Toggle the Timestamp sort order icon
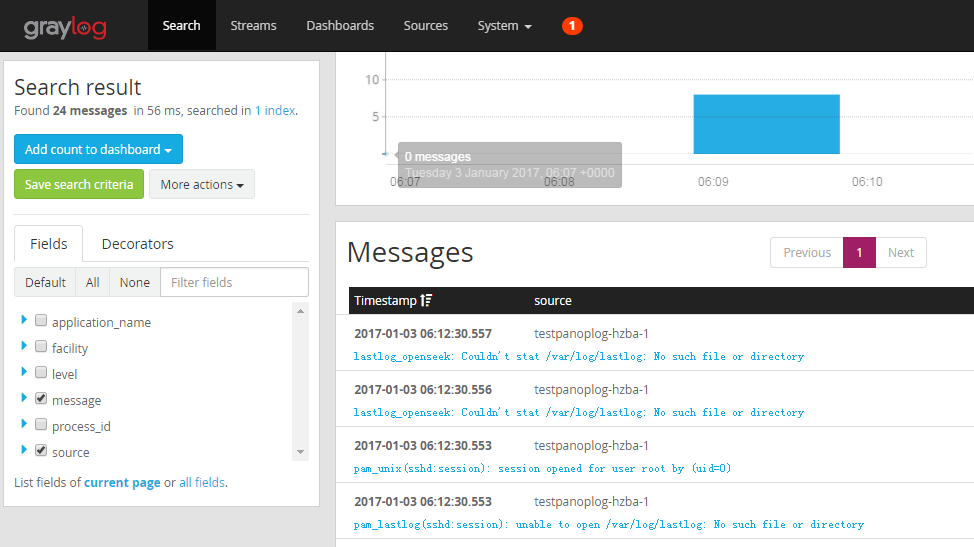 pyautogui.click(x=426, y=301)
